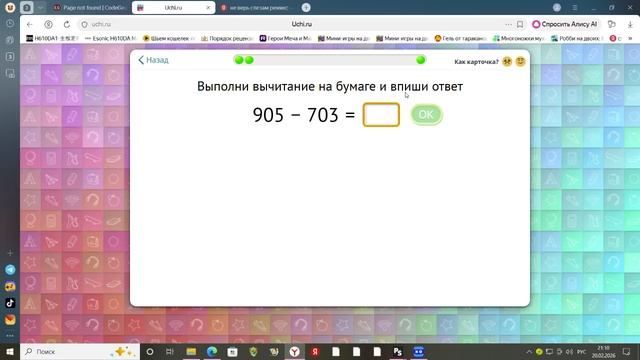Open Спросить Алису AI assistant
The height and width of the screenshot is (360, 640).
[566, 24]
